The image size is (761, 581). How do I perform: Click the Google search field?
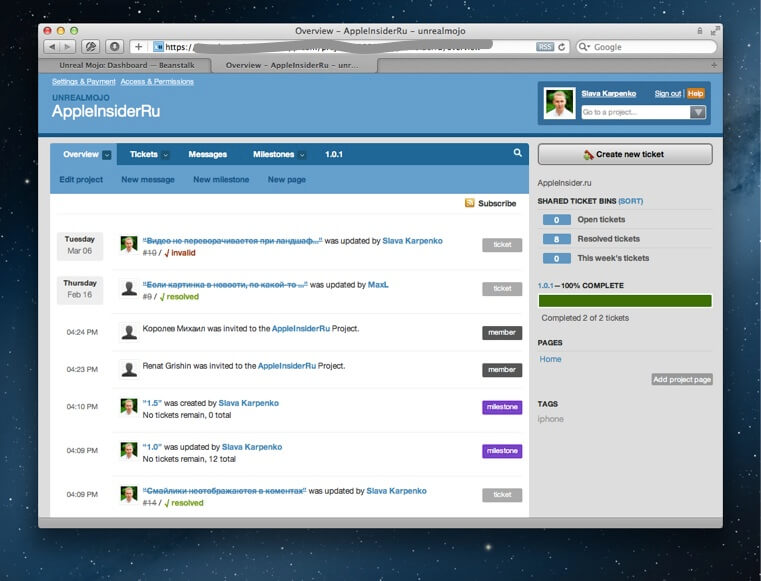tap(646, 47)
